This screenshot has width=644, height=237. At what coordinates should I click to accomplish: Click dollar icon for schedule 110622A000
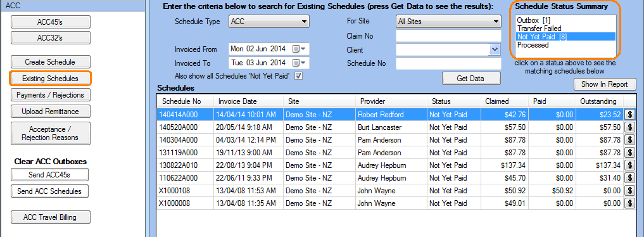pyautogui.click(x=629, y=178)
